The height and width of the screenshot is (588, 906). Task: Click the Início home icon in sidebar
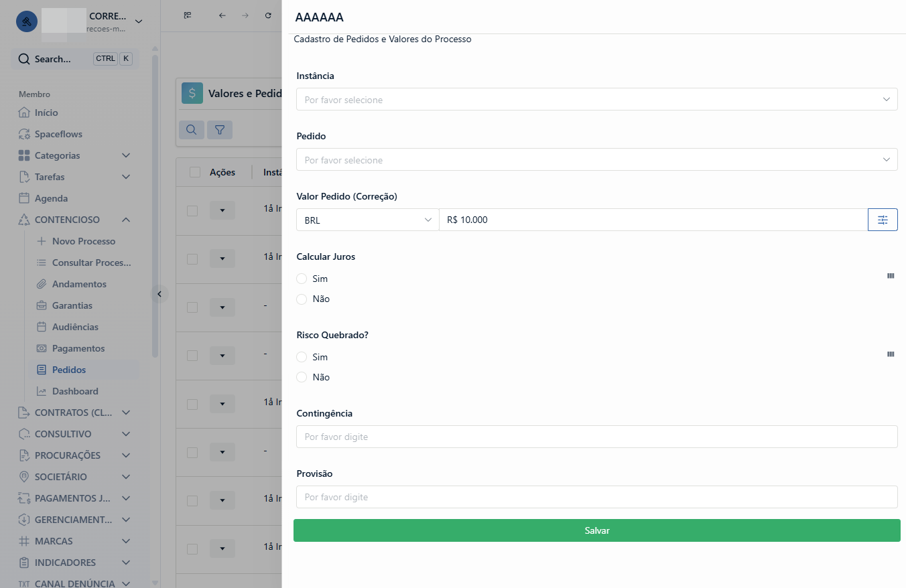click(24, 113)
